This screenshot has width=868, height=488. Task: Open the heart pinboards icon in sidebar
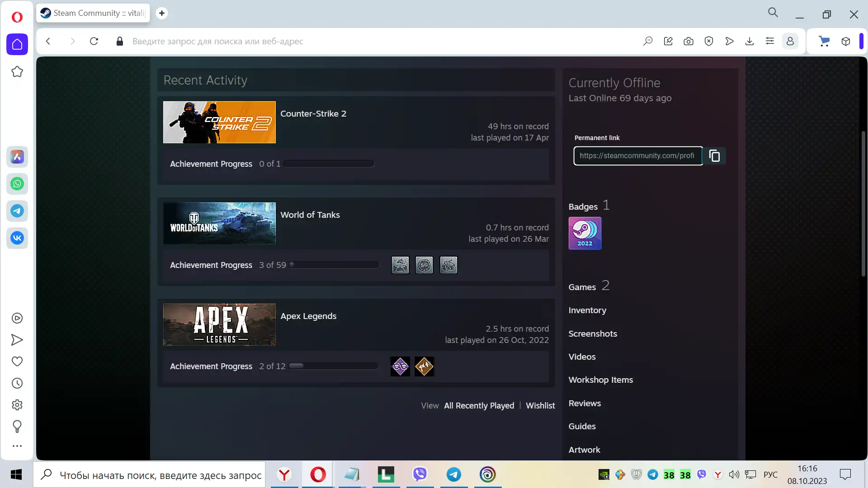(x=17, y=361)
